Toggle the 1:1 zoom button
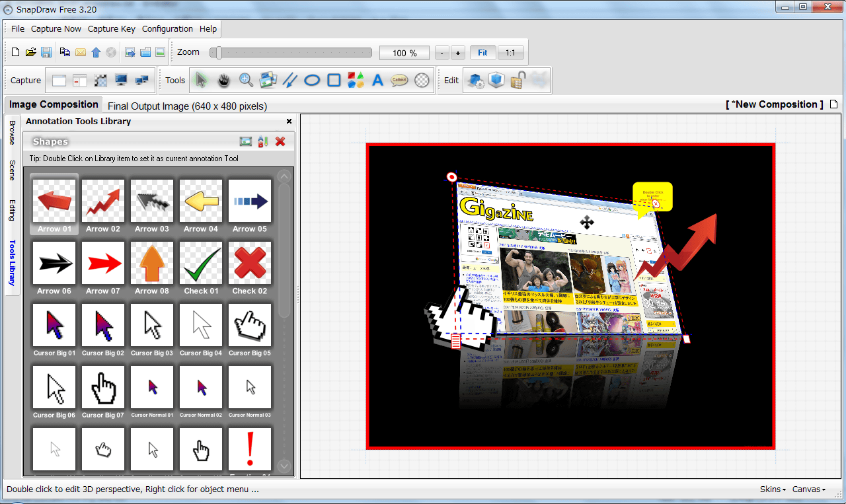 (510, 53)
